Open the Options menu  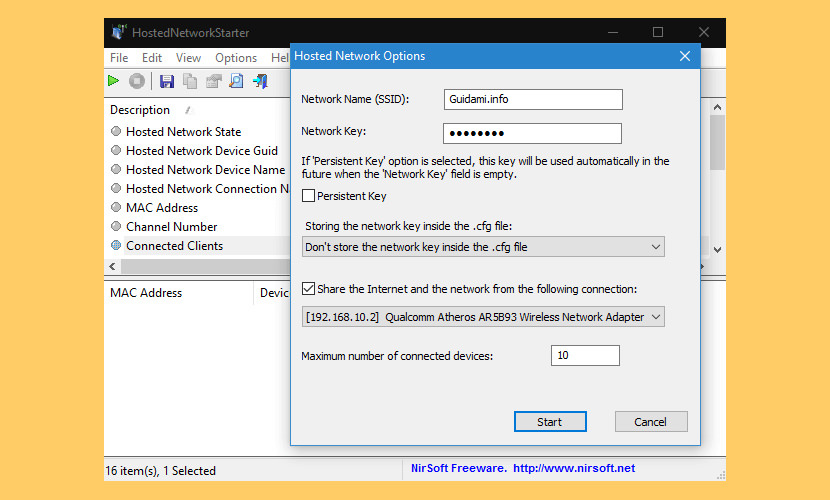coord(236,58)
